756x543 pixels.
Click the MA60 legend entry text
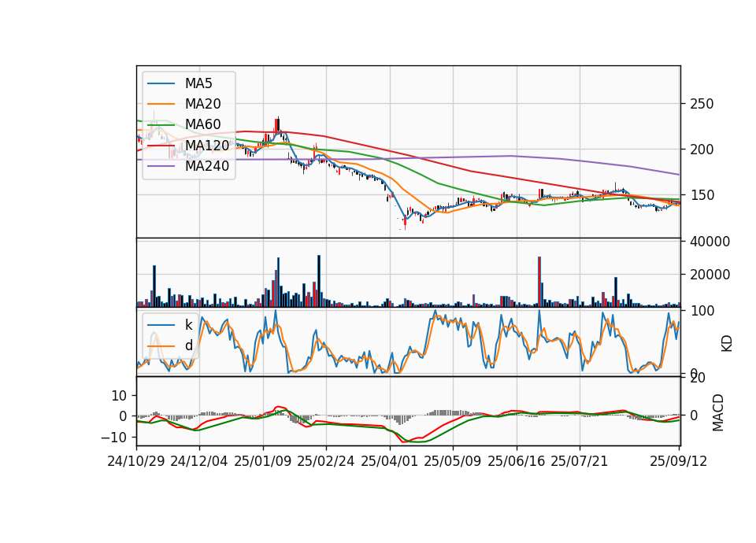(203, 124)
